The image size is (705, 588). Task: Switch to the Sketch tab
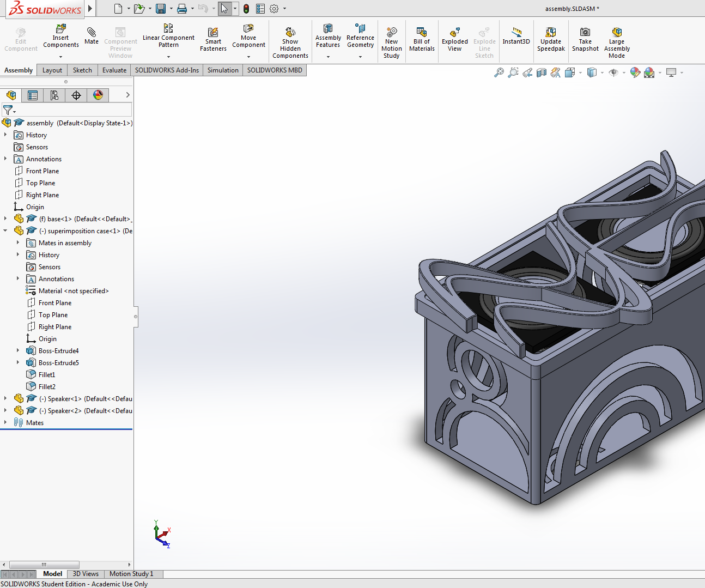82,70
